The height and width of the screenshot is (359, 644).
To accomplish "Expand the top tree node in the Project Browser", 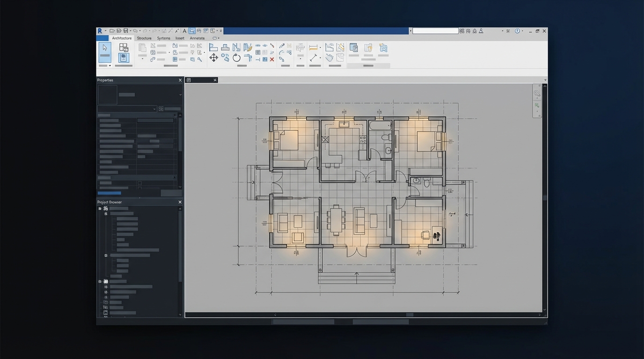I will (100, 208).
